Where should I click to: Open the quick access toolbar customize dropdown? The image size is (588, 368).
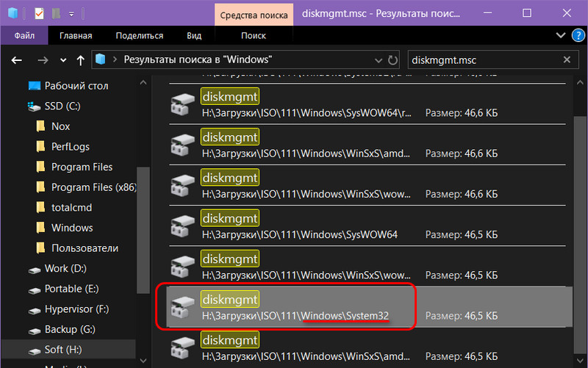[x=71, y=14]
